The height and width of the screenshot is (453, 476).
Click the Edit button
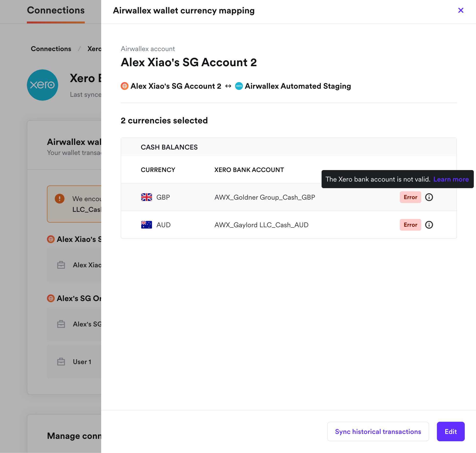tap(451, 431)
